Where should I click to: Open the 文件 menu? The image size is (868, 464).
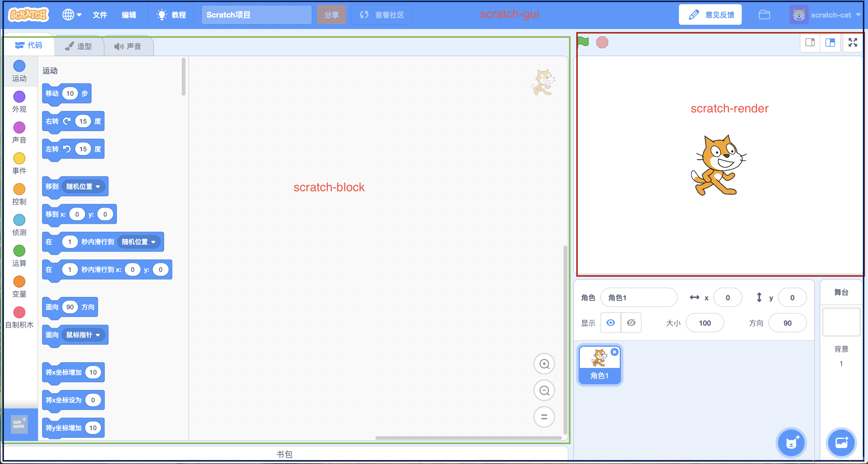[x=100, y=15]
